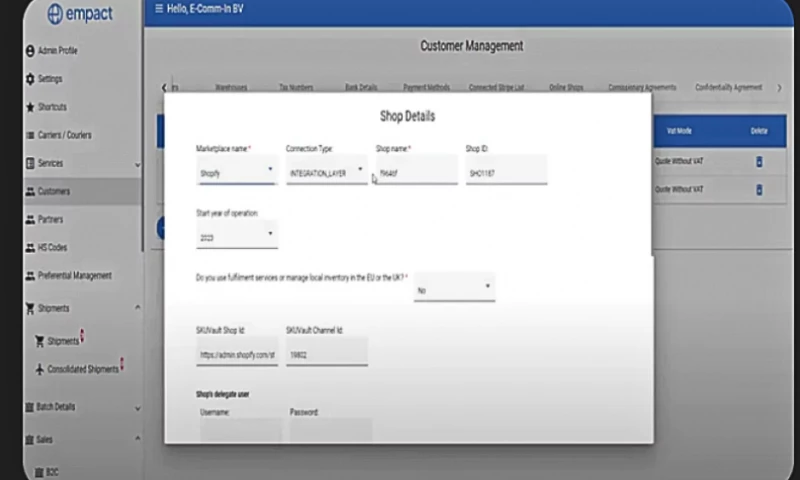Click the Customer Management page heading
Viewport: 800px width, 480px height.
click(471, 46)
